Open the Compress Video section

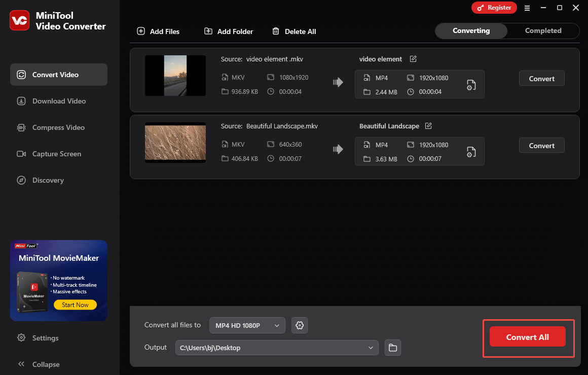click(x=59, y=128)
